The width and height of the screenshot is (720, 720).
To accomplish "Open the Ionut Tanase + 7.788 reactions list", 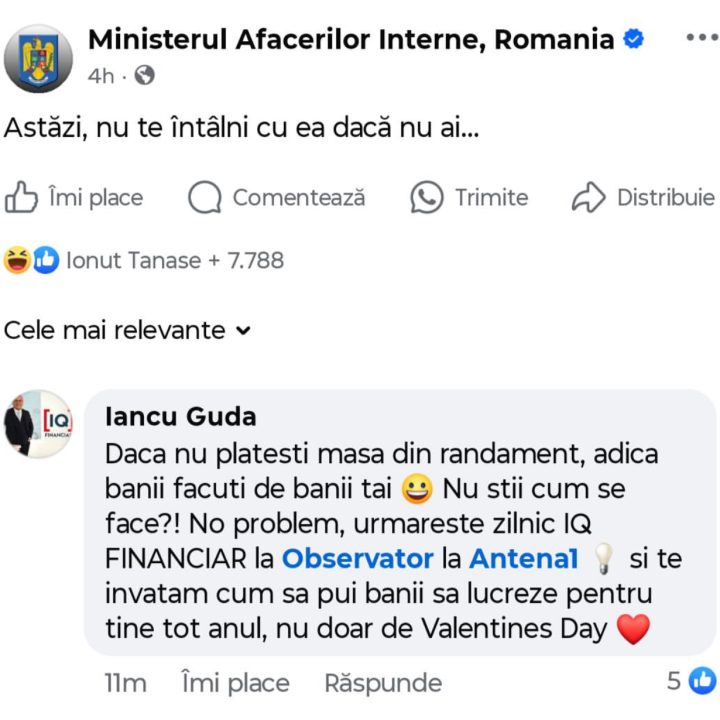I will [x=175, y=261].
